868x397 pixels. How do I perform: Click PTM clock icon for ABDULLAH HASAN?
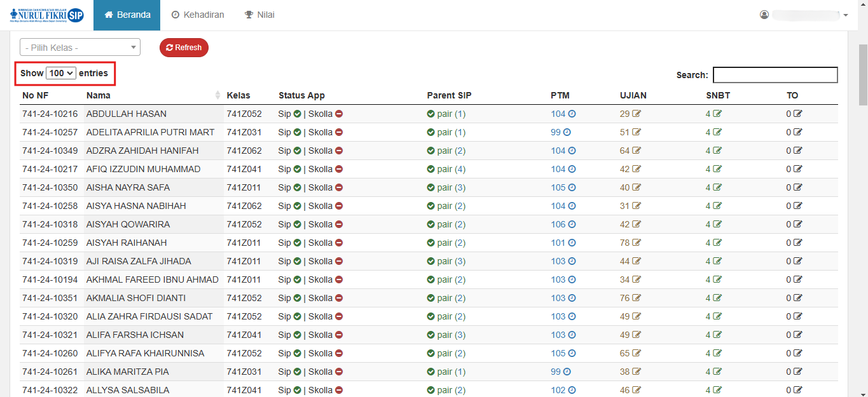572,114
